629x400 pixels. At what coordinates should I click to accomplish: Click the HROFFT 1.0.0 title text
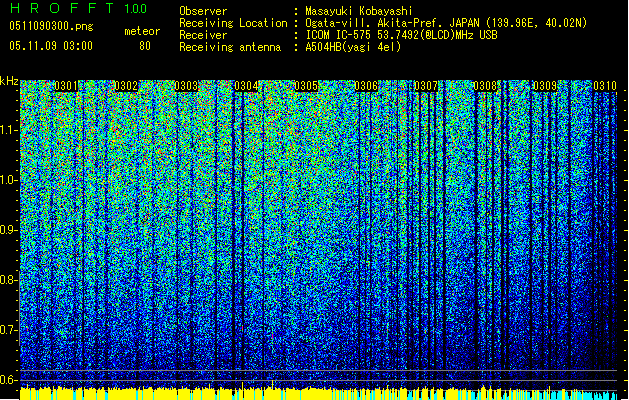coord(79,8)
